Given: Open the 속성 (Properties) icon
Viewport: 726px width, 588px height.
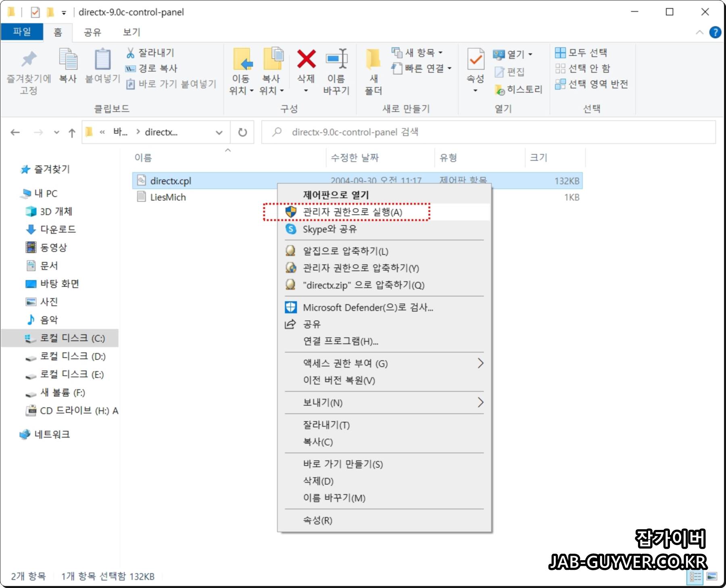Looking at the screenshot, I should [475, 67].
